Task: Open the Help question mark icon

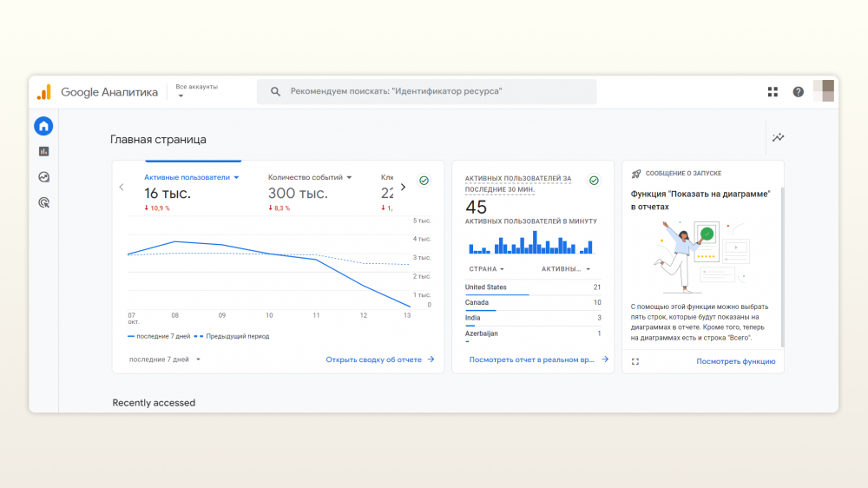Action: pyautogui.click(x=799, y=92)
